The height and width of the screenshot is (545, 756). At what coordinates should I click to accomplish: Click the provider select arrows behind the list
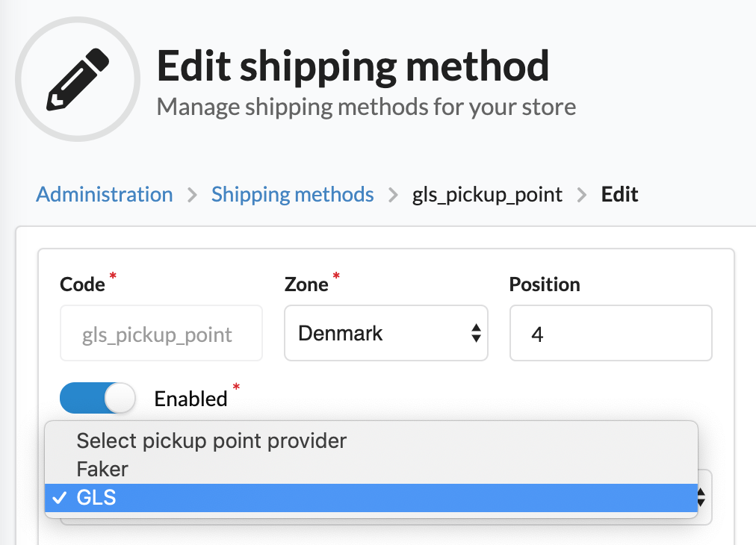(701, 496)
